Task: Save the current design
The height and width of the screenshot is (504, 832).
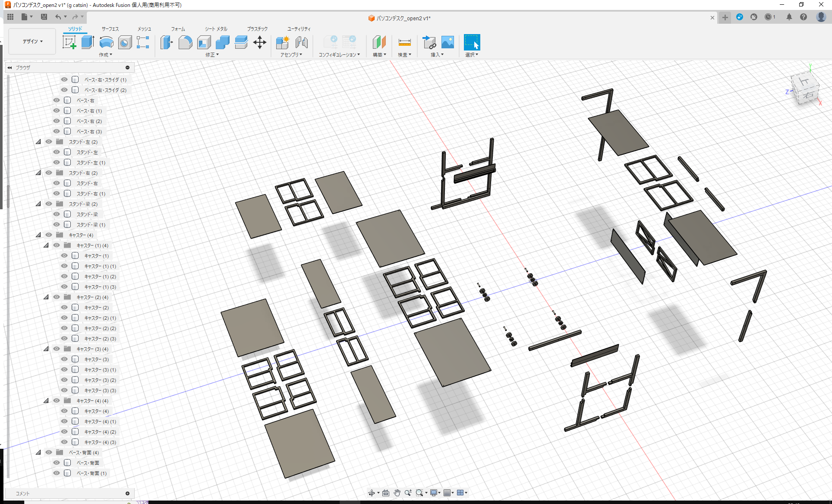Action: pos(44,16)
